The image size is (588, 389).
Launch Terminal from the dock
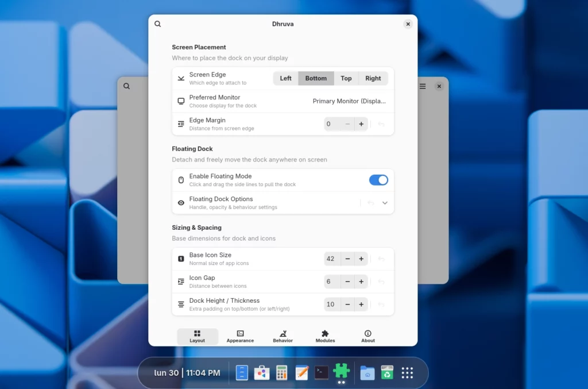(x=322, y=373)
